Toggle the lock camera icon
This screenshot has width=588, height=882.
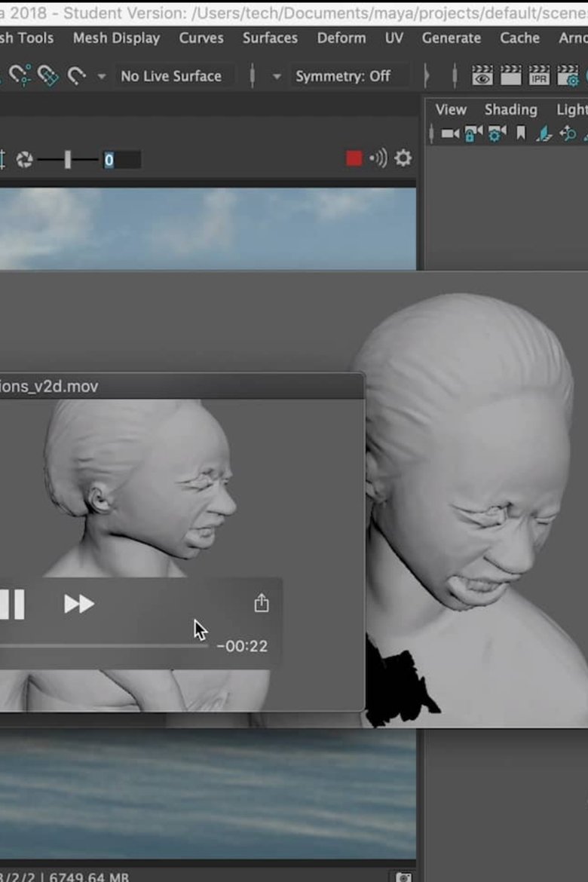click(x=473, y=134)
